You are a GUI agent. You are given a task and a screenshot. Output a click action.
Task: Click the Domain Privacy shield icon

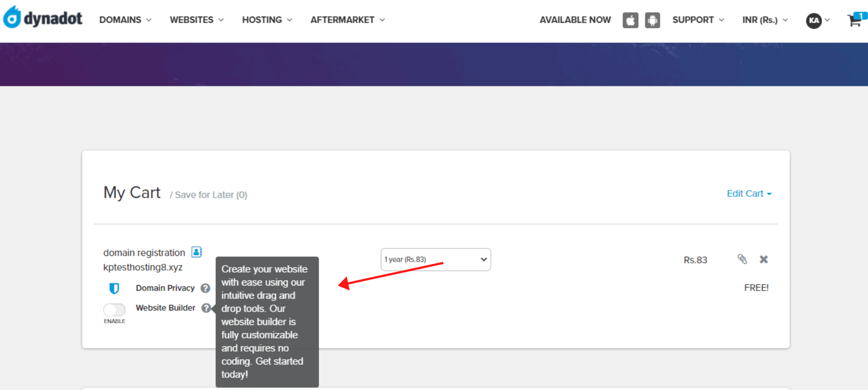coord(114,288)
